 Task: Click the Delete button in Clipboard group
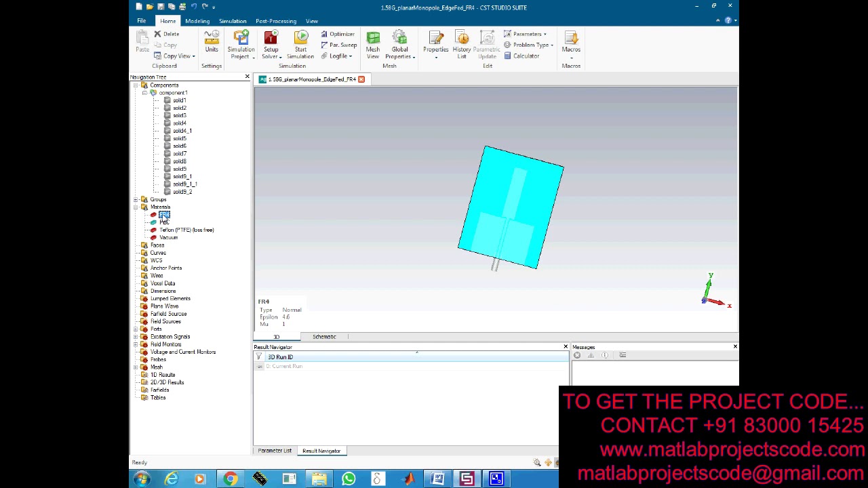coord(167,34)
